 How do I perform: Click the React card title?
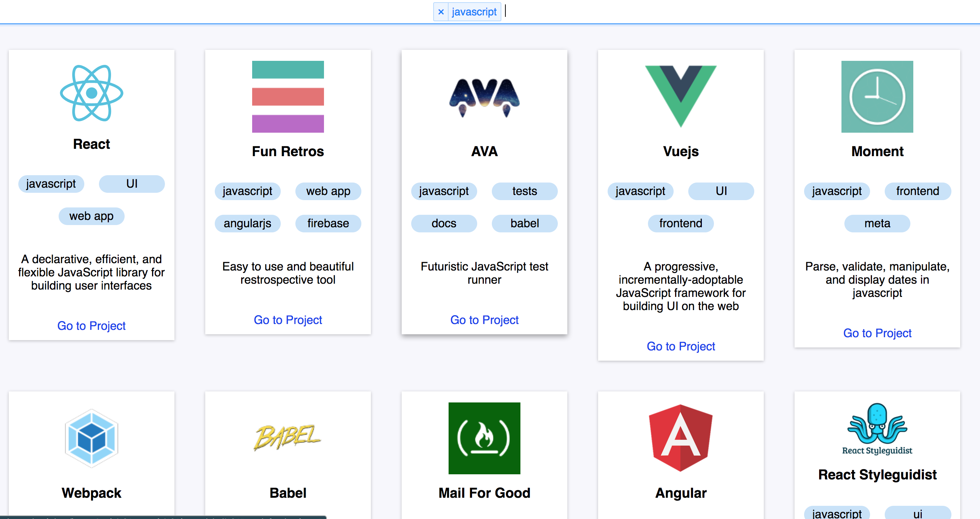(91, 144)
